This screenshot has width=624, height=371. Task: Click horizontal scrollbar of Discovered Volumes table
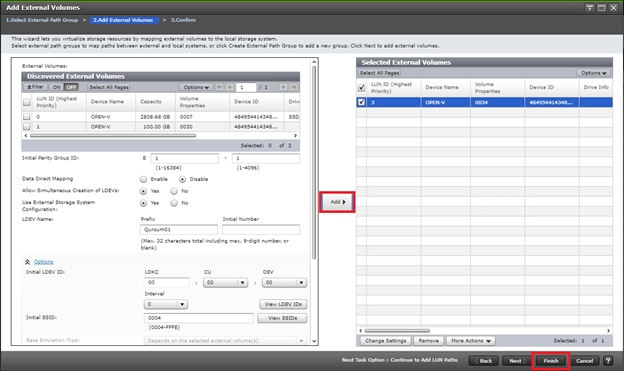113,135
